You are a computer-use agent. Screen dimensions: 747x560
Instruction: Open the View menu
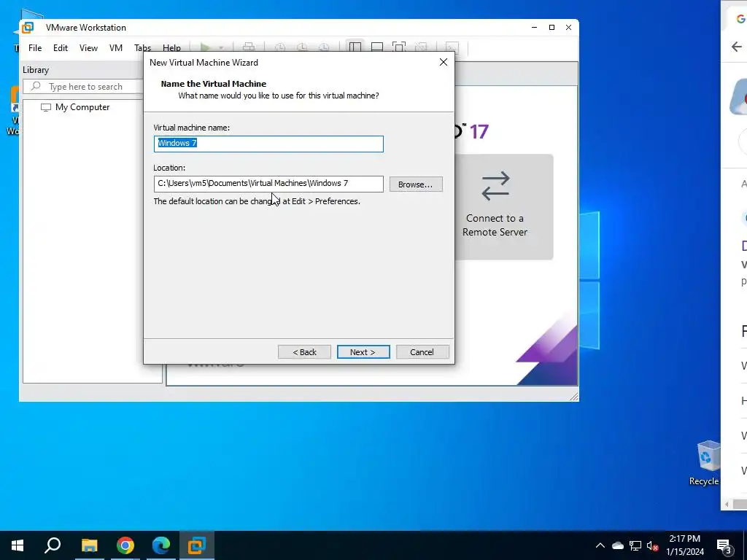pyautogui.click(x=88, y=47)
